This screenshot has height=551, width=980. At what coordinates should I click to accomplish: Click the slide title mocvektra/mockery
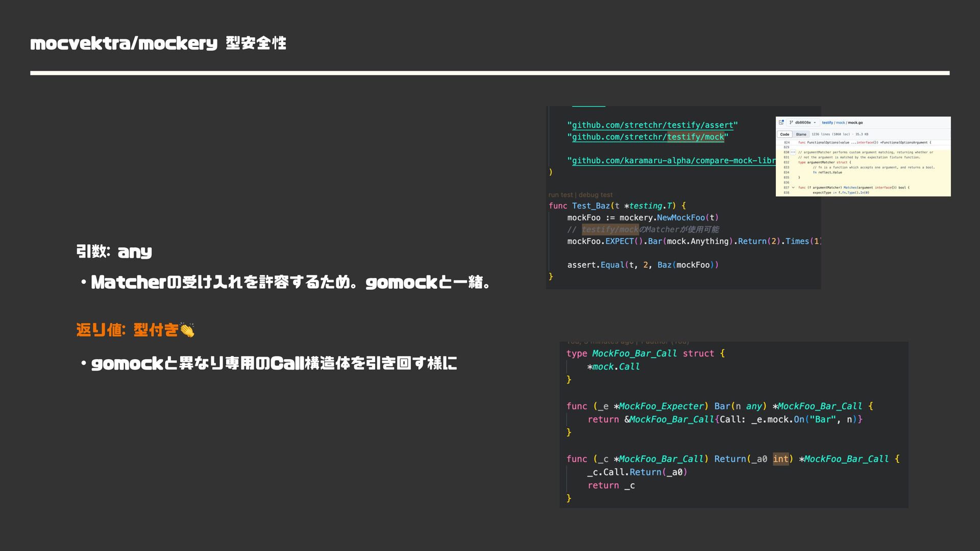coord(124,43)
